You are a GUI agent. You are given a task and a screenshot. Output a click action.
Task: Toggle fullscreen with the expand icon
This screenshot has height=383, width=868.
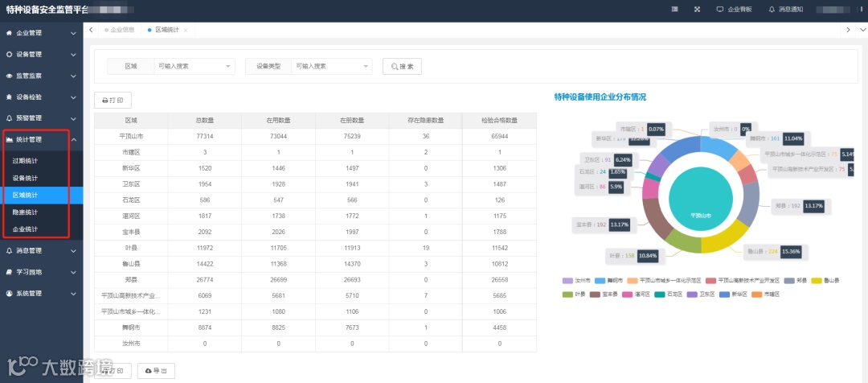[x=697, y=10]
